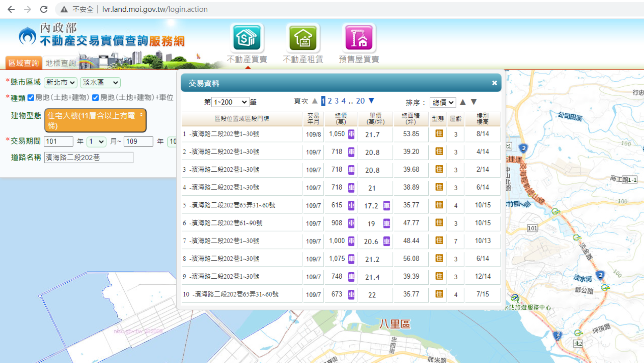Viewport: 644px width, 363px height.
Task: Reload the page
Action: [44, 9]
